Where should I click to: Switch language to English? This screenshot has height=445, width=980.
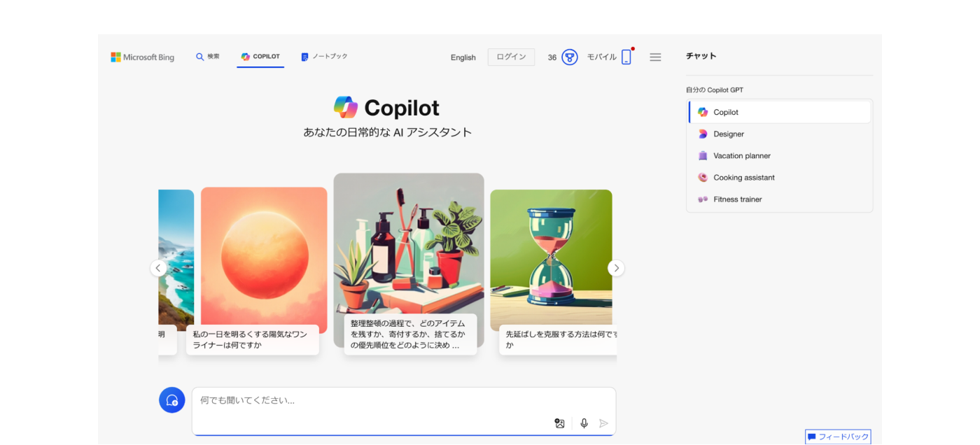pos(463,57)
